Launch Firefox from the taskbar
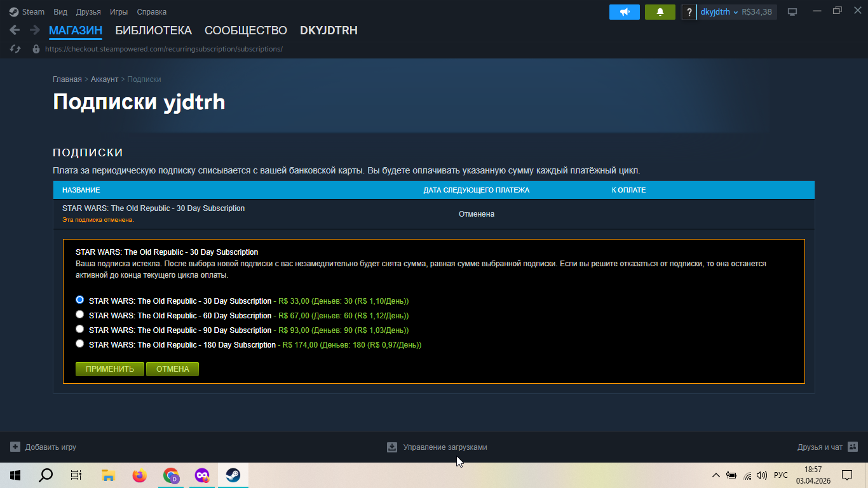 tap(139, 475)
